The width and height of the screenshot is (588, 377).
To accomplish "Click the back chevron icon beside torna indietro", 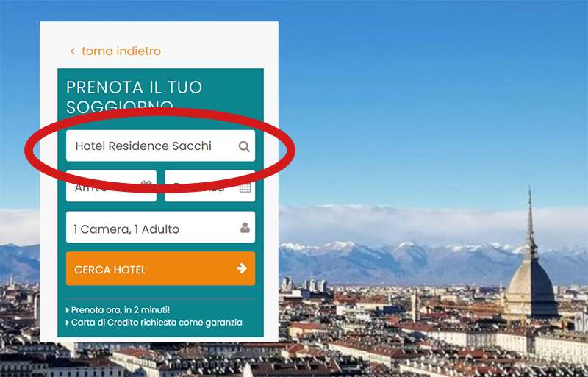I will pyautogui.click(x=73, y=51).
